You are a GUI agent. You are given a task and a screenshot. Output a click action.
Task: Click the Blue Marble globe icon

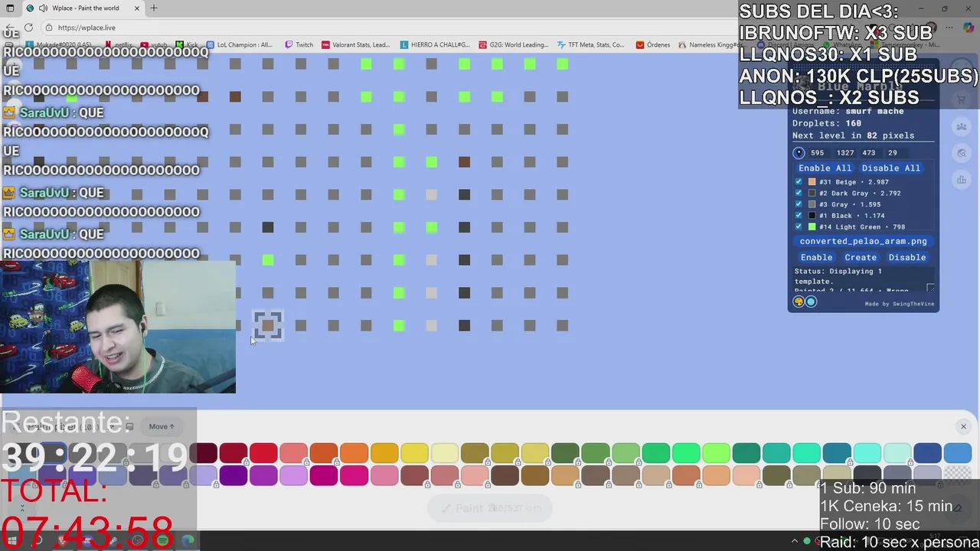pos(811,302)
